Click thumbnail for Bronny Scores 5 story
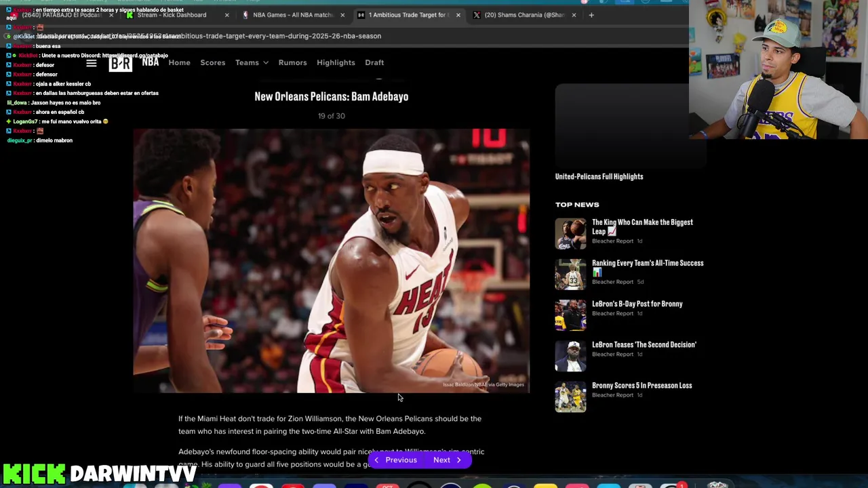 click(570, 396)
